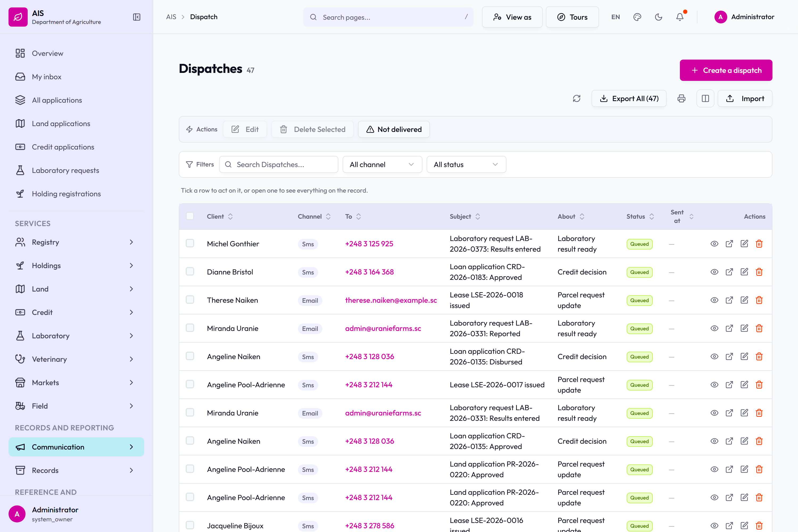The image size is (798, 532).
Task: Delete the LAB-2026-0331 Reported dispatch
Action: [759, 328]
